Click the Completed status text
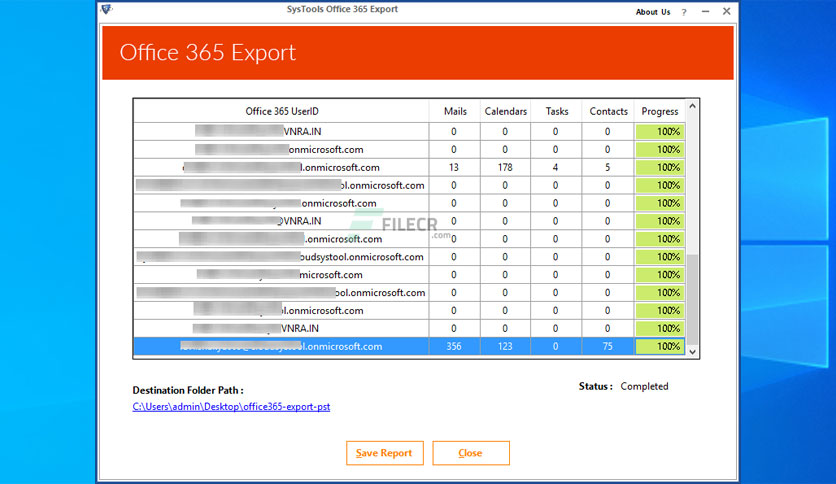 [644, 386]
